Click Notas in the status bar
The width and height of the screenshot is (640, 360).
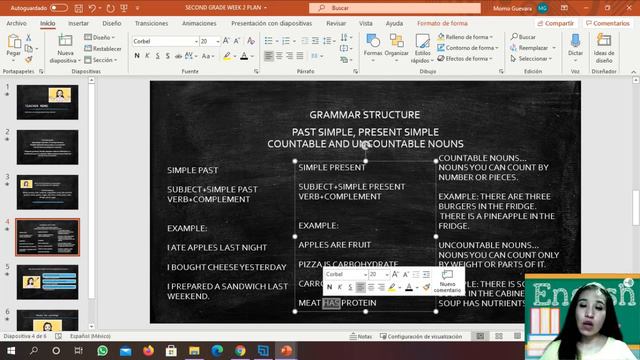(x=361, y=336)
